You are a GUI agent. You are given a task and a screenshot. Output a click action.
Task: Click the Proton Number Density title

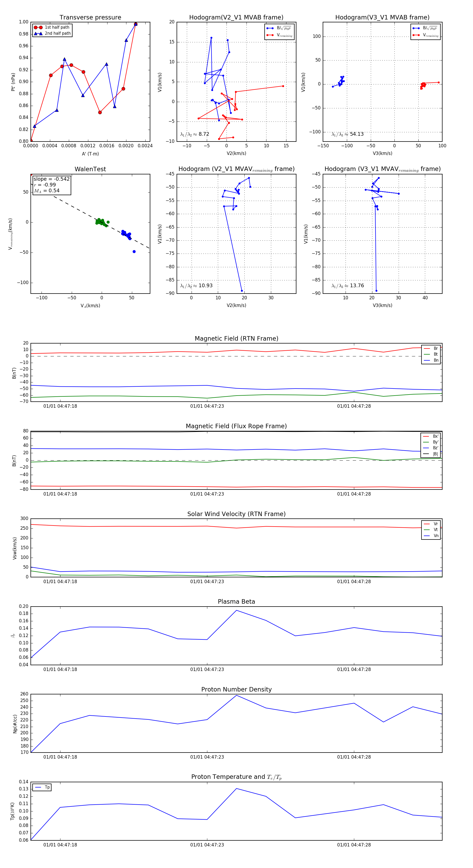click(236, 689)
